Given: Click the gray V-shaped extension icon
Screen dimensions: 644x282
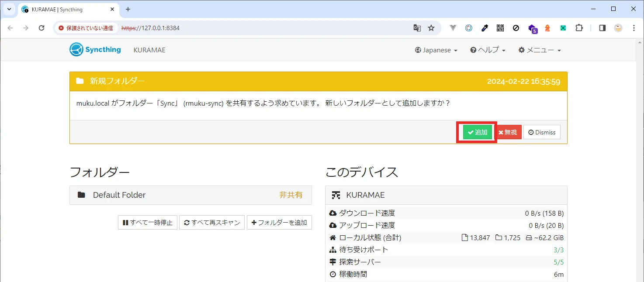Looking at the screenshot, I should 453,28.
